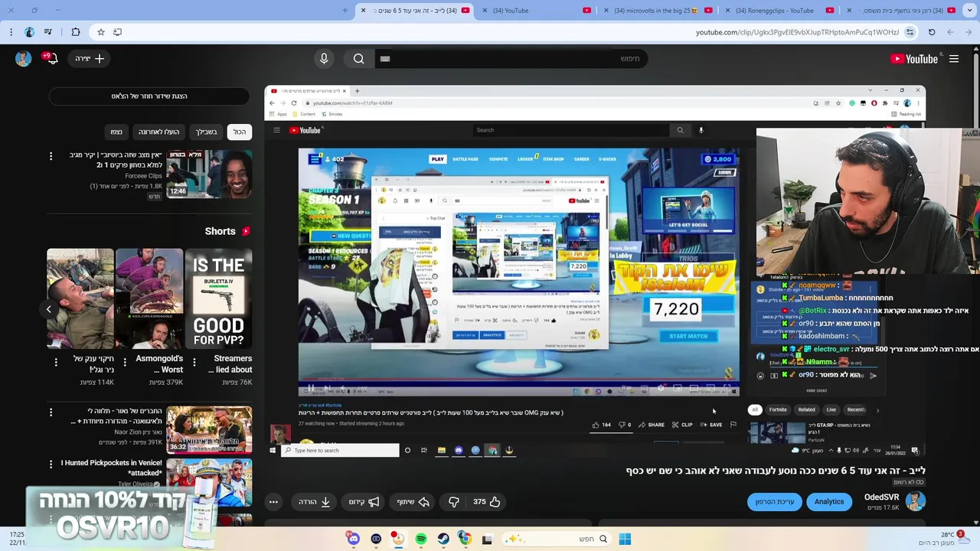The width and height of the screenshot is (980, 551).
Task: Open the media controls icon in toolbar
Action: tap(48, 32)
